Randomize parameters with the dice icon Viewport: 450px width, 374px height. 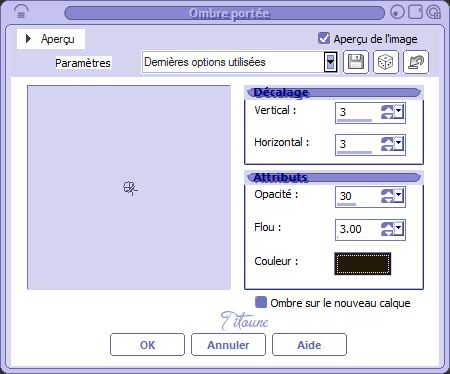386,62
